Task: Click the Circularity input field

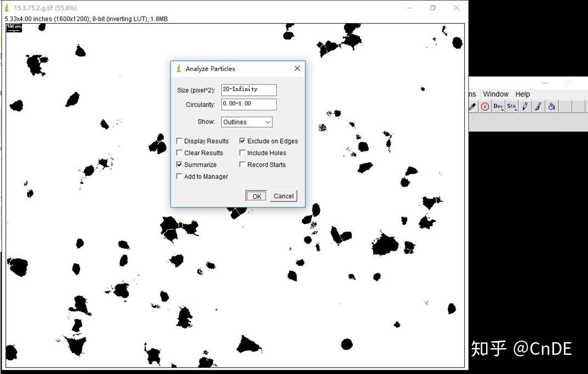Action: (x=248, y=104)
